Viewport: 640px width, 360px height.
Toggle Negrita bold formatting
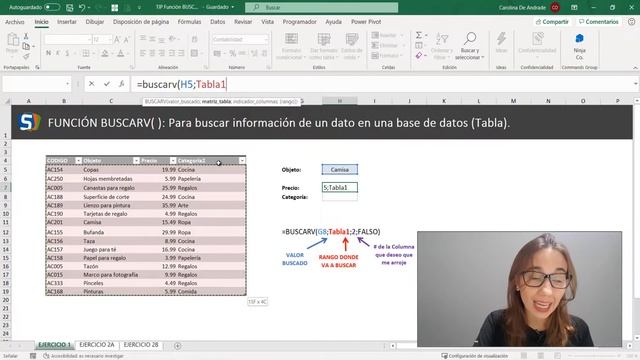coord(49,53)
